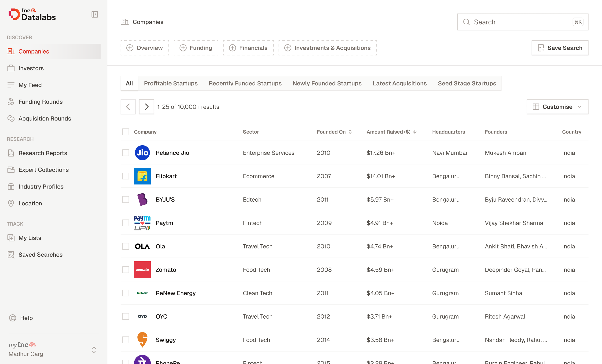This screenshot has width=602, height=364.
Task: Click the Zomato company logo
Action: tap(142, 270)
